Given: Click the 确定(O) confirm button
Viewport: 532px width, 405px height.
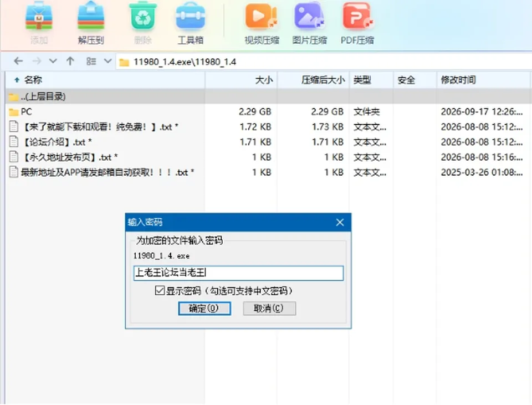Looking at the screenshot, I should click(x=204, y=309).
